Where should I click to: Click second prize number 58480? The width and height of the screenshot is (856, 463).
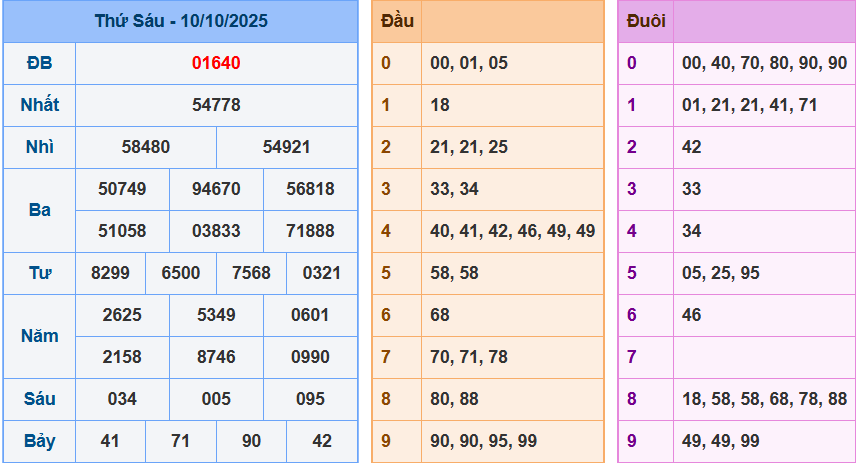[146, 147]
